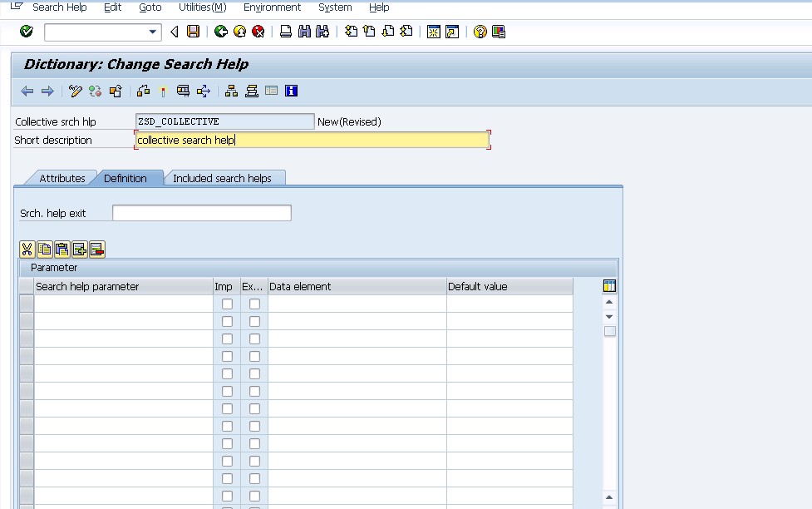Click the Copy rows clipboard icon
The height and width of the screenshot is (509, 812).
point(44,249)
